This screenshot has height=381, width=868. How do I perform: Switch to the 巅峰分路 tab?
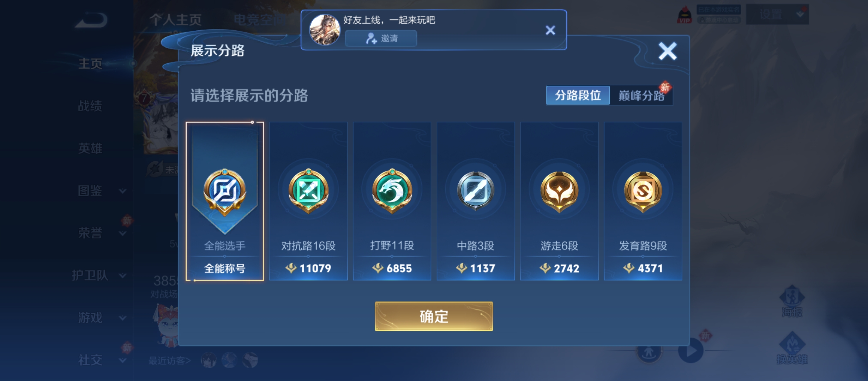click(x=641, y=95)
